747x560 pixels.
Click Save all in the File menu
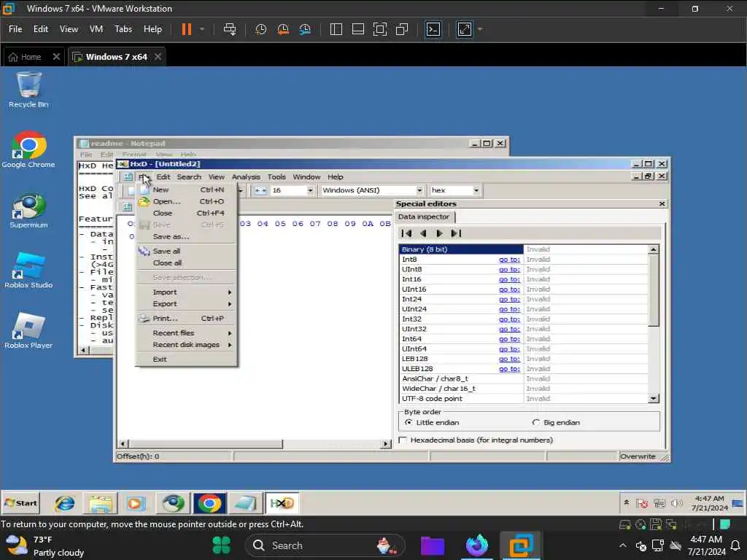tap(187, 251)
